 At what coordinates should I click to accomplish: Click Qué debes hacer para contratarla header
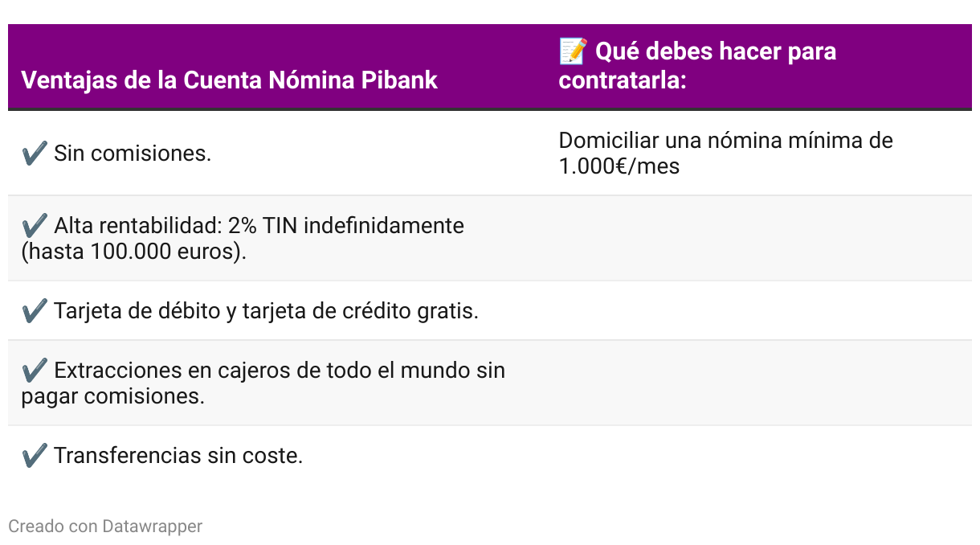point(697,66)
